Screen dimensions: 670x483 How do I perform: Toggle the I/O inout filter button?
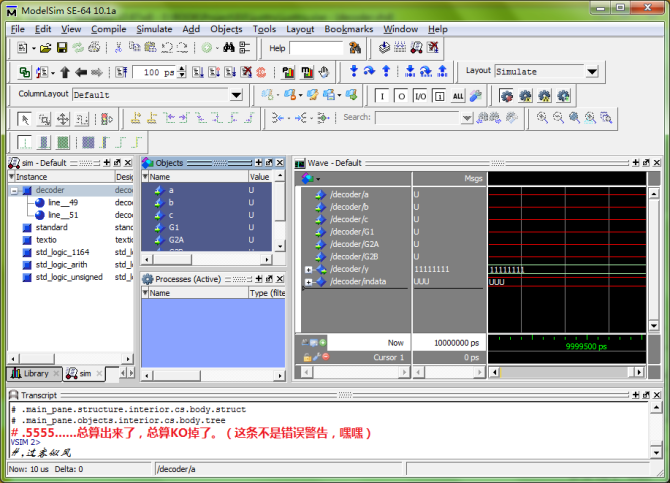pyautogui.click(x=420, y=96)
